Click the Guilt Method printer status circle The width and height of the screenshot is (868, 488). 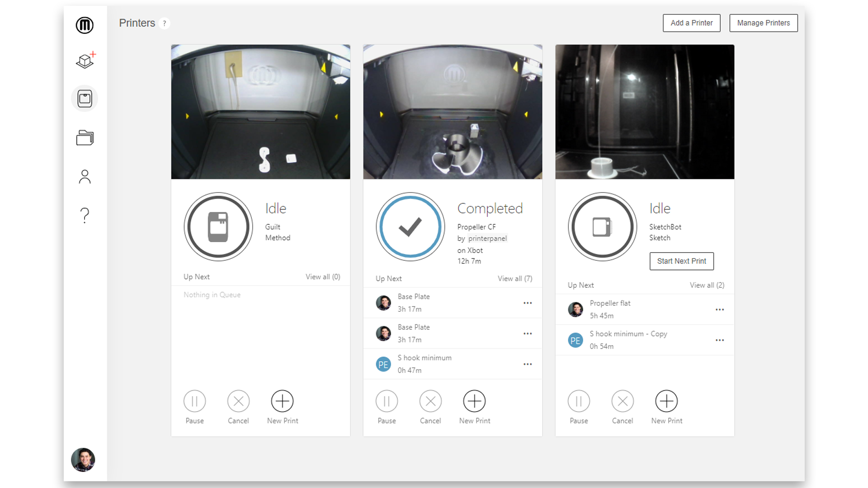pyautogui.click(x=218, y=227)
